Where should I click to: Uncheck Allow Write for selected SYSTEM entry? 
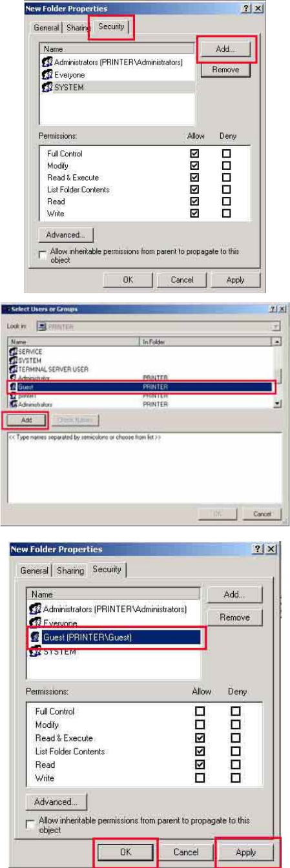[x=193, y=213]
